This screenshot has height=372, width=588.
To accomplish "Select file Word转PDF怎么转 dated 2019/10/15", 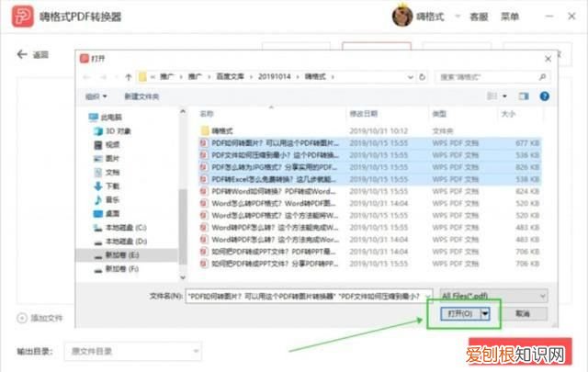I will tap(369, 227).
